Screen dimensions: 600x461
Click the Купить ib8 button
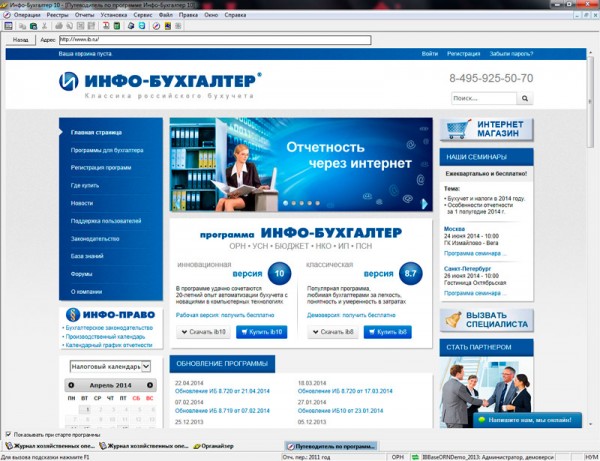pyautogui.click(x=388, y=332)
